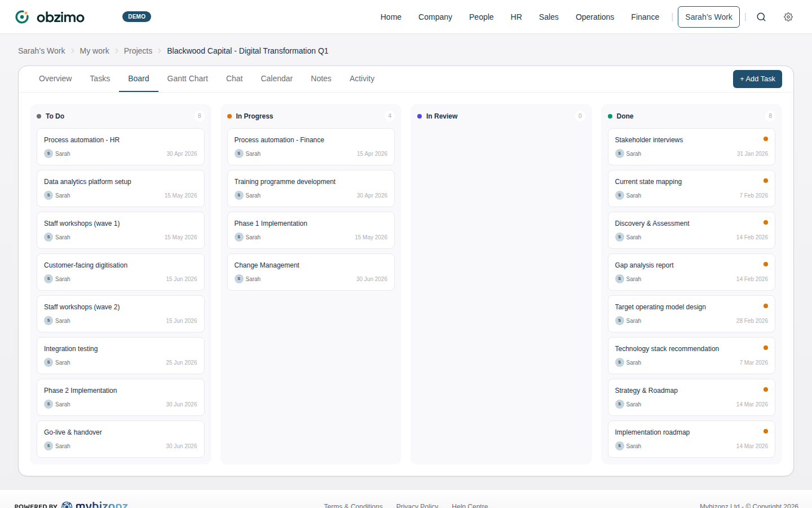The image size is (812, 508).
Task: Open the Target operating model design card
Action: coord(691,314)
